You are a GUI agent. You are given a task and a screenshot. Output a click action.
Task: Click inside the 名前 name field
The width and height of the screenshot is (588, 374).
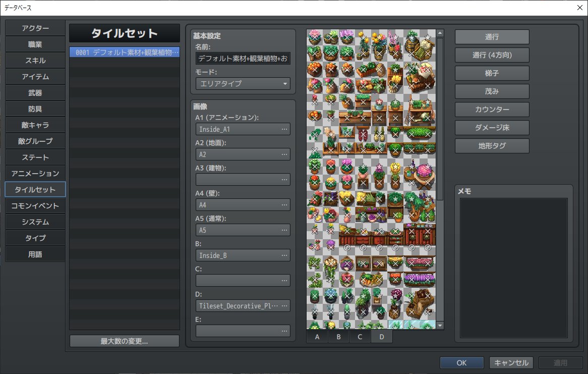(x=243, y=59)
